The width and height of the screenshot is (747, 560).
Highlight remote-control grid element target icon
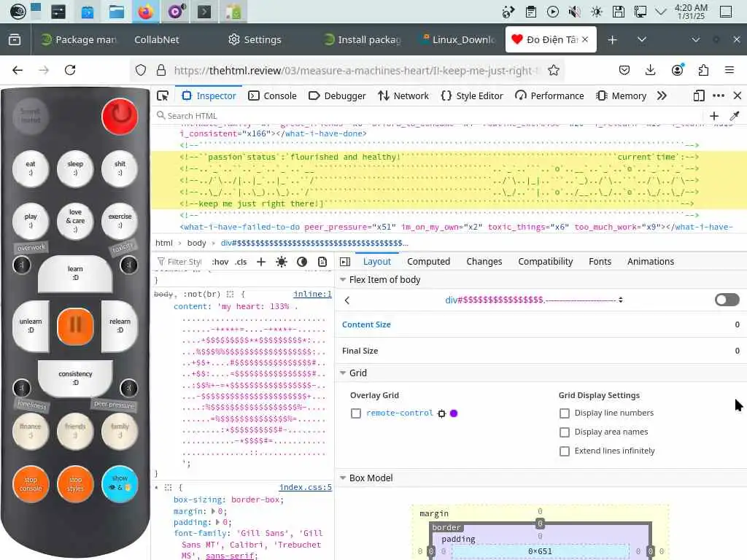click(441, 413)
